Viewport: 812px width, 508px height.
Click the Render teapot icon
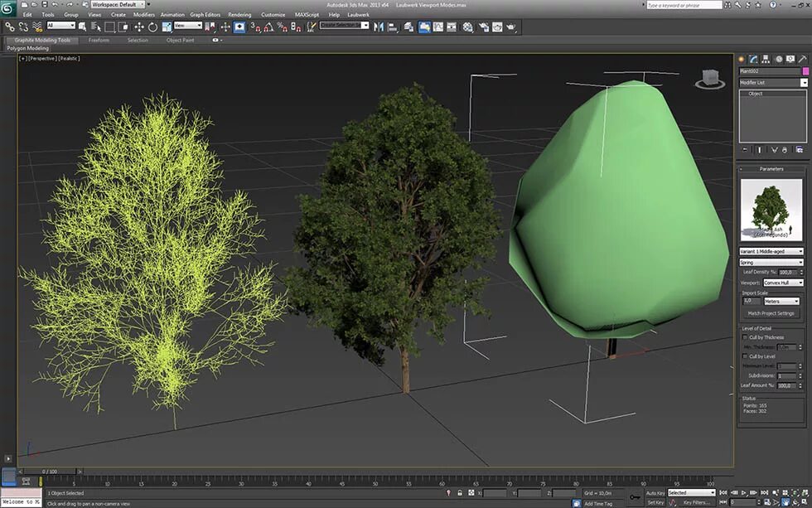pos(510,27)
